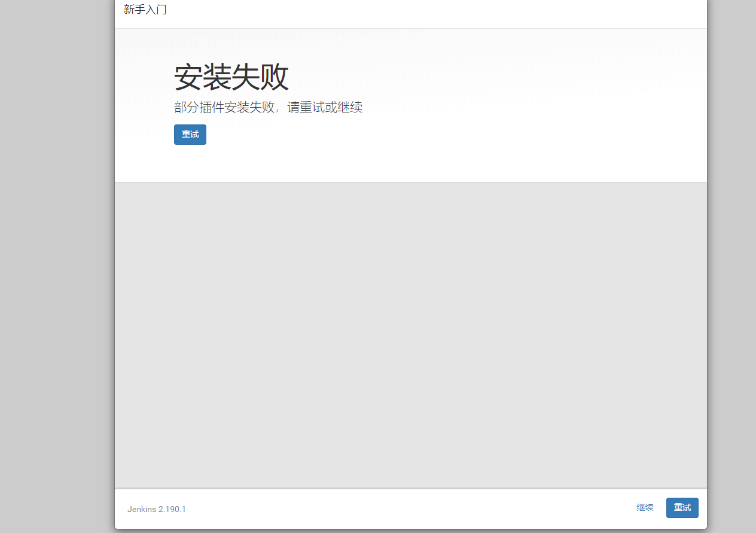Click the Jenkins 2.190.1 version label
Screen dimensions: 756x533
[156, 509]
